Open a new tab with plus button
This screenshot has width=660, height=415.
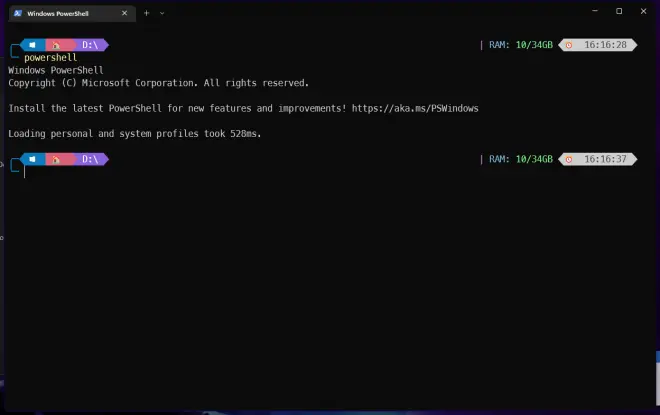click(x=146, y=13)
